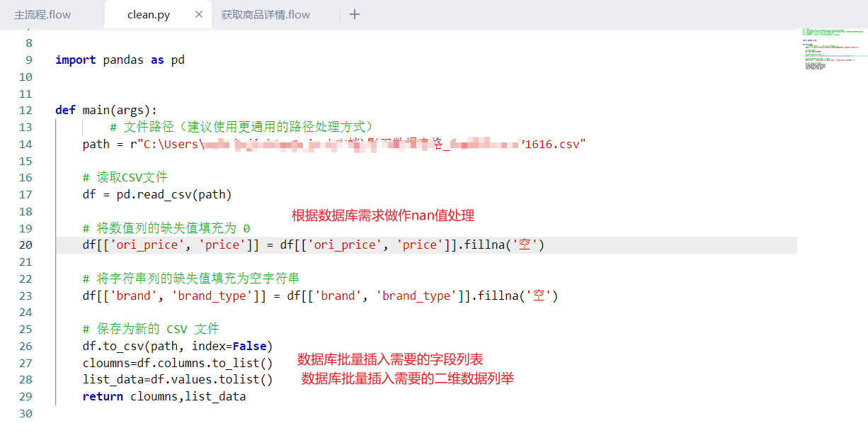Click the def main(args) line

click(x=106, y=111)
